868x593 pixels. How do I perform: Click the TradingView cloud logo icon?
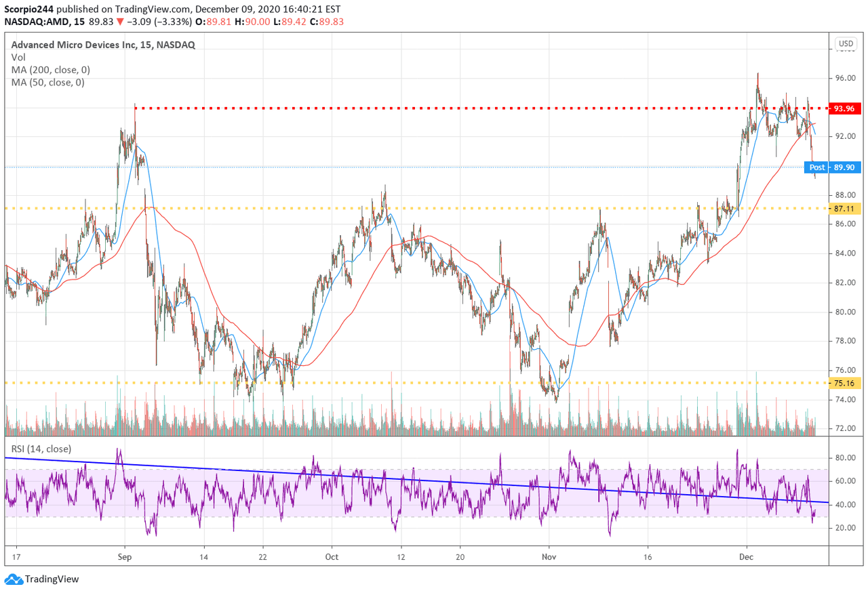tap(14, 579)
